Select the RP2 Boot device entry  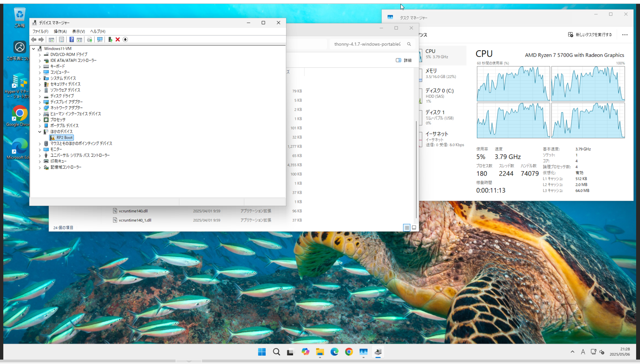[64, 137]
